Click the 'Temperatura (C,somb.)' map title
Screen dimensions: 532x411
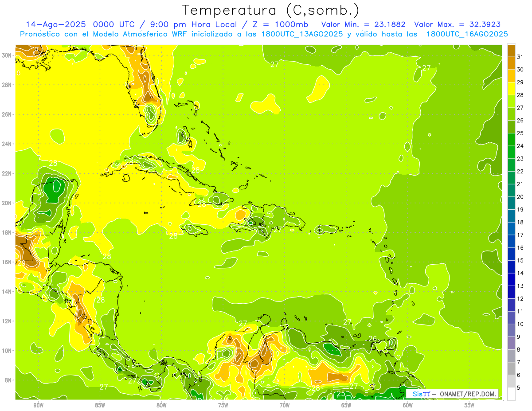270,10
